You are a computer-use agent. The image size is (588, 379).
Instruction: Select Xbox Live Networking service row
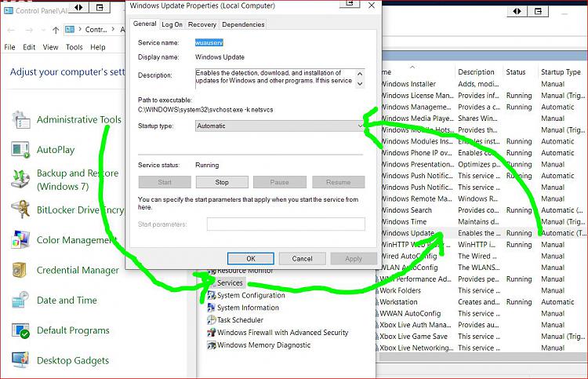(x=482, y=348)
